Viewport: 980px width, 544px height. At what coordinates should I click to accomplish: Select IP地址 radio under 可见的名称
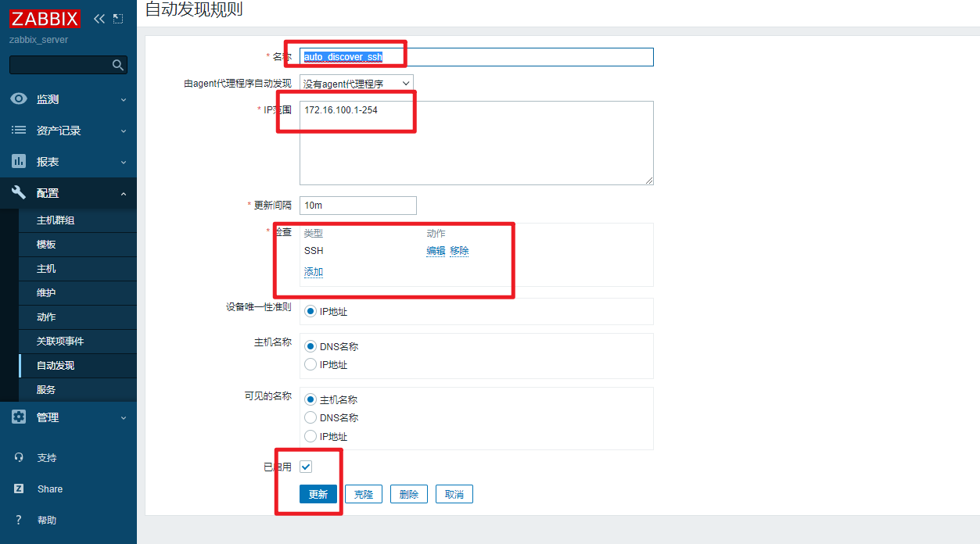311,437
